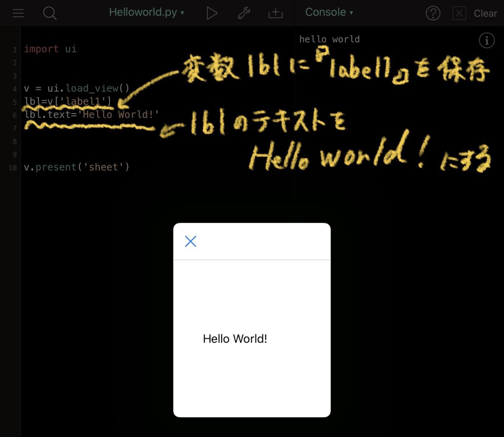Click the Helloworld.py filename in the title bar
Image resolution: width=504 pixels, height=437 pixels.
pos(143,12)
